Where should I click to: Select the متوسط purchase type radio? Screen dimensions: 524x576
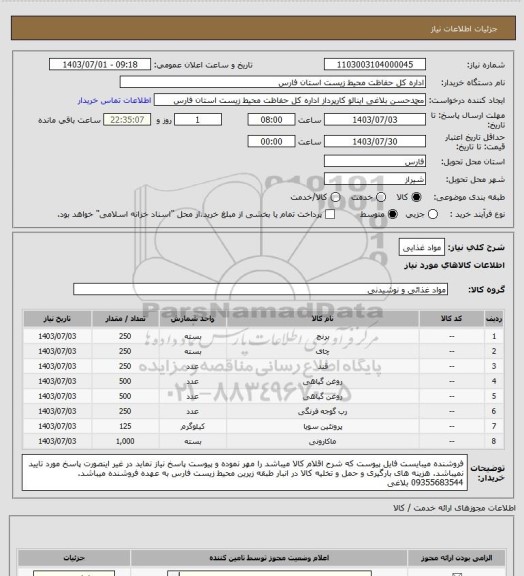pos(393,214)
